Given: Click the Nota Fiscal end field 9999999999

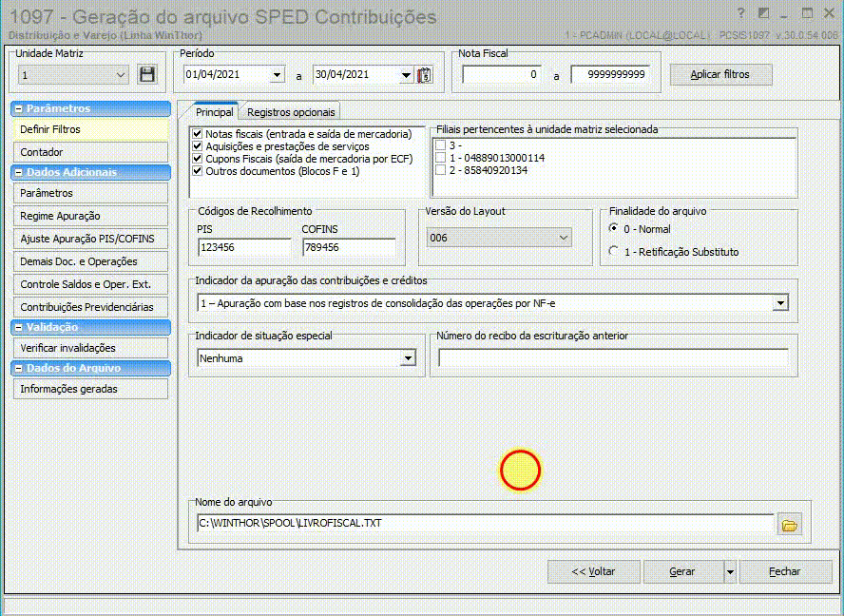Looking at the screenshot, I should click(610, 75).
